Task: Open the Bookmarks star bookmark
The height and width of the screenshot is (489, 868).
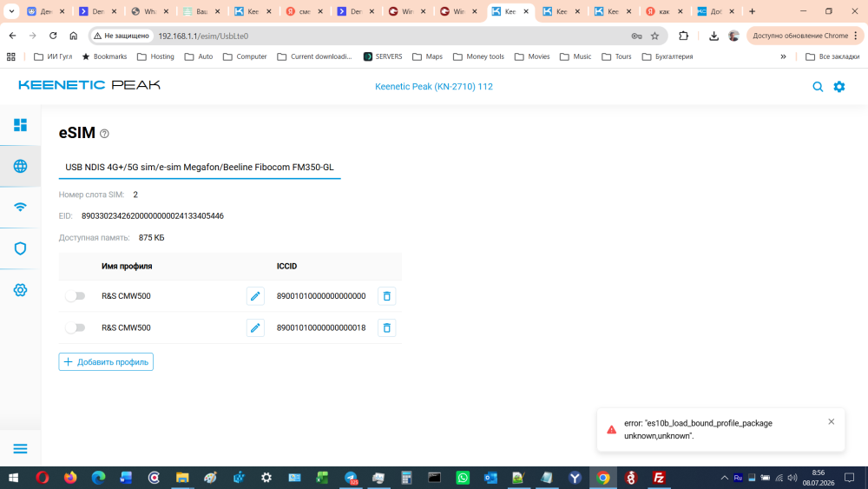Action: tap(105, 56)
